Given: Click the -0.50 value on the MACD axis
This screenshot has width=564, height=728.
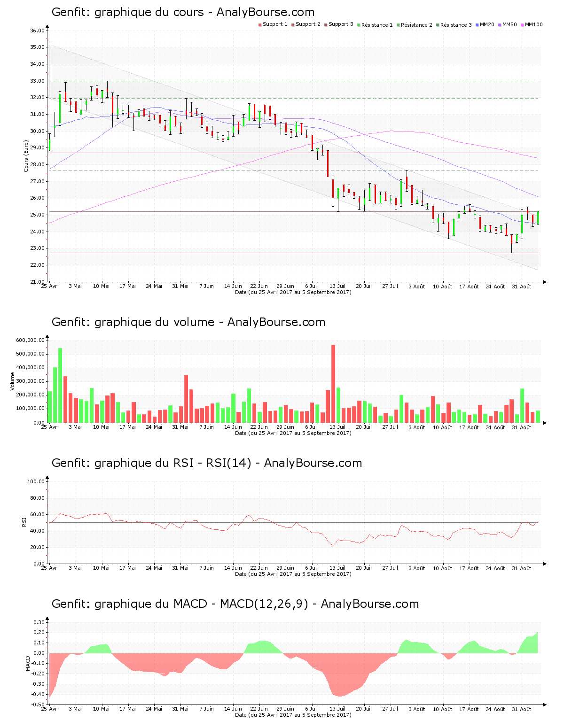Looking at the screenshot, I should pos(38,705).
